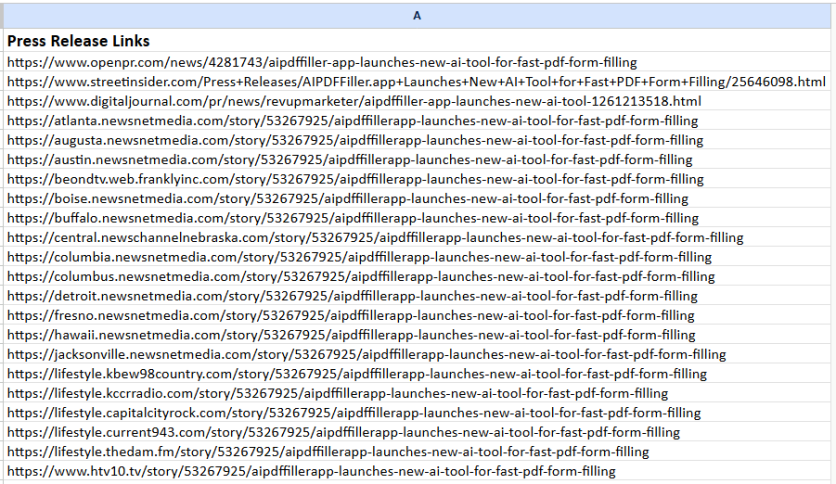Select the lifestyle.kccrradio.com cell

(417, 393)
